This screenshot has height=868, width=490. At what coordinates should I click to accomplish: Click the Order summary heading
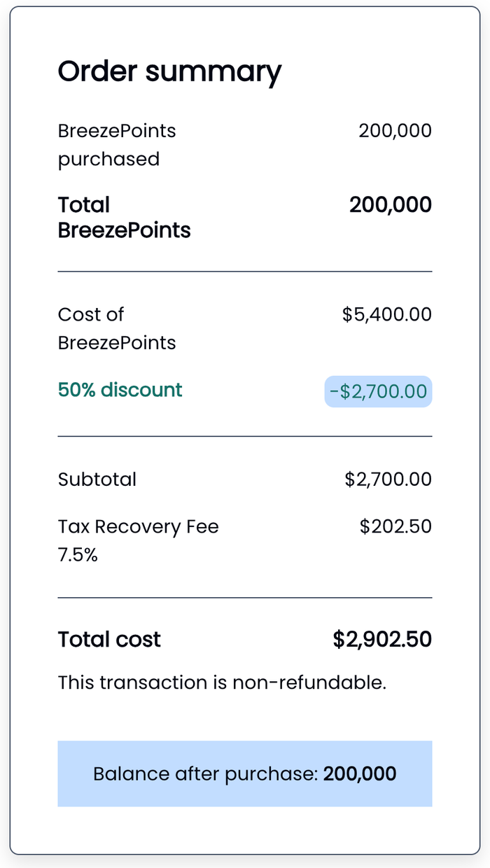point(169,71)
